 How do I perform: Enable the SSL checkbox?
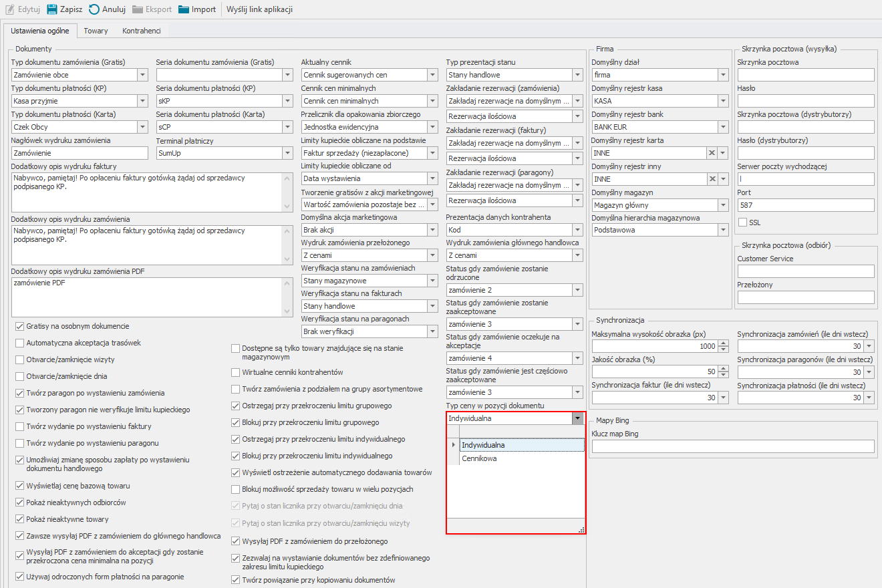742,222
